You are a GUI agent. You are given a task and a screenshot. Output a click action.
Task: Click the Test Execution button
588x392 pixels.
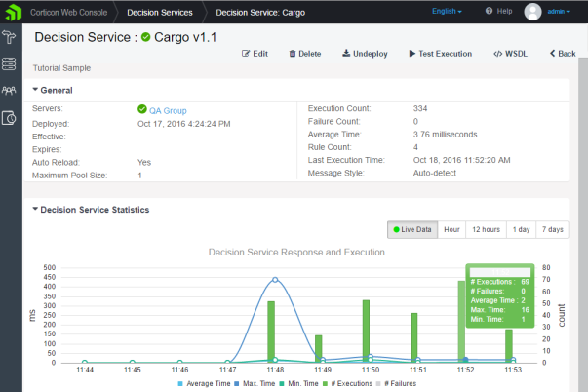440,54
